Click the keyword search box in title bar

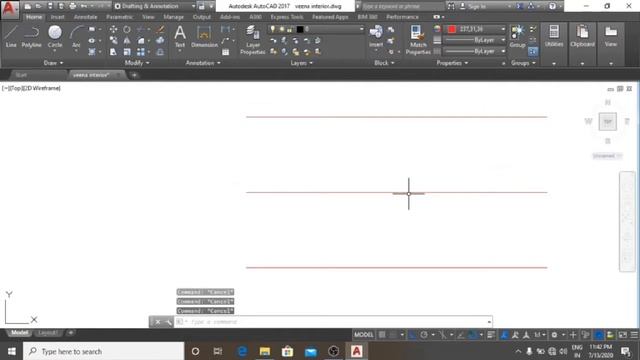[x=402, y=6]
